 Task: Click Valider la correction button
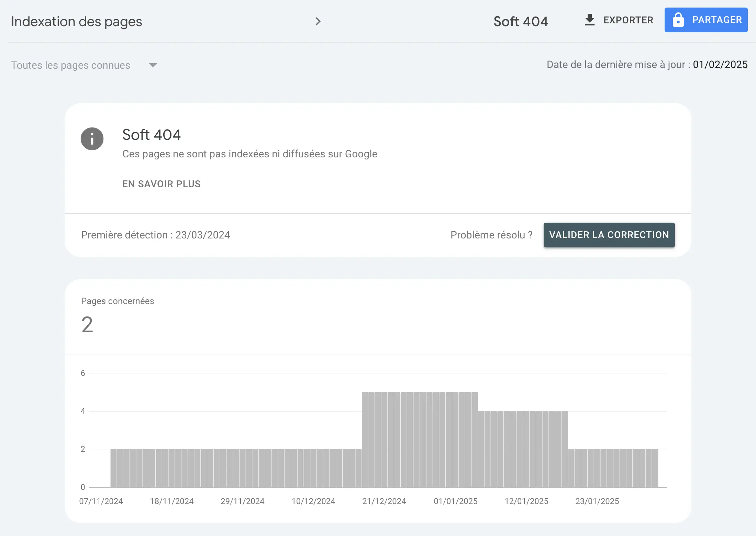(609, 235)
